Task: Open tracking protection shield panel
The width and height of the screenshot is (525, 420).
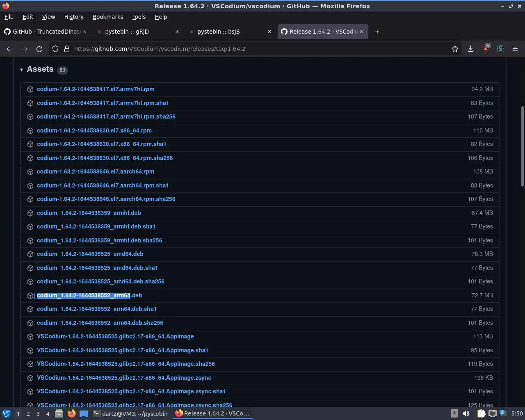Action: click(x=55, y=49)
